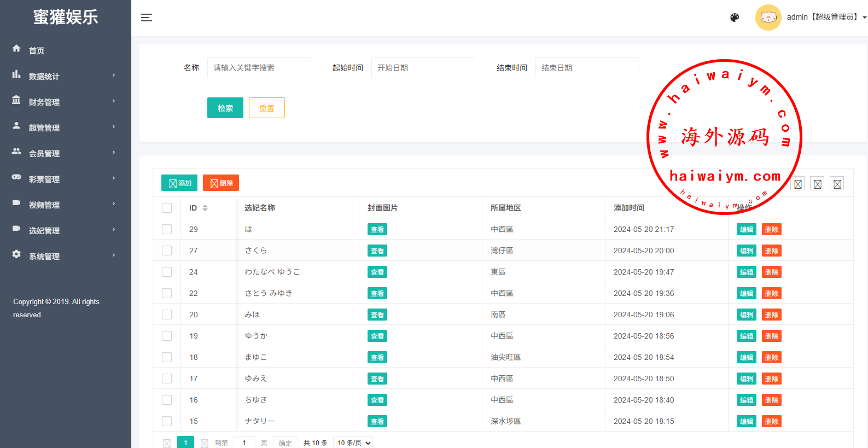
Task: Click the 数据统计 bar chart icon
Action: click(16, 74)
